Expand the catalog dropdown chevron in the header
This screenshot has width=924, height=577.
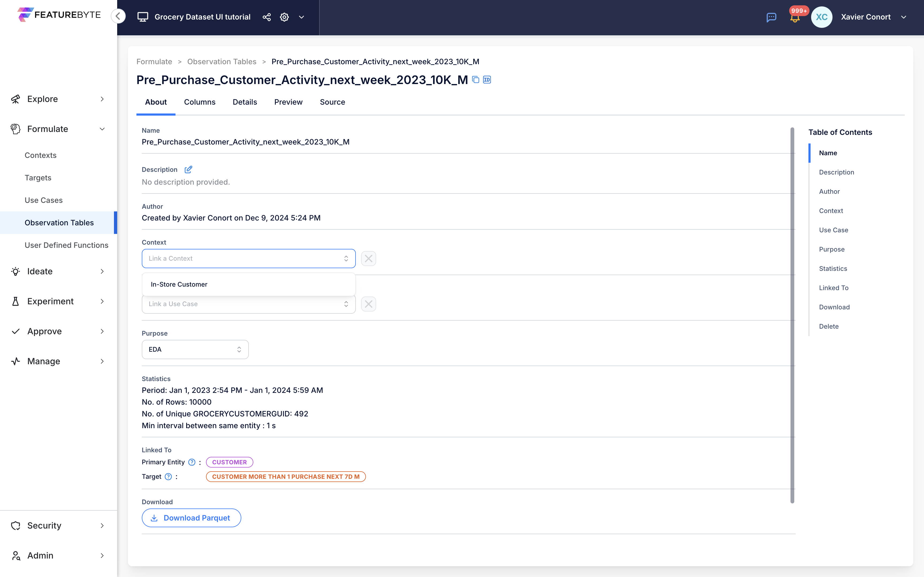[301, 17]
